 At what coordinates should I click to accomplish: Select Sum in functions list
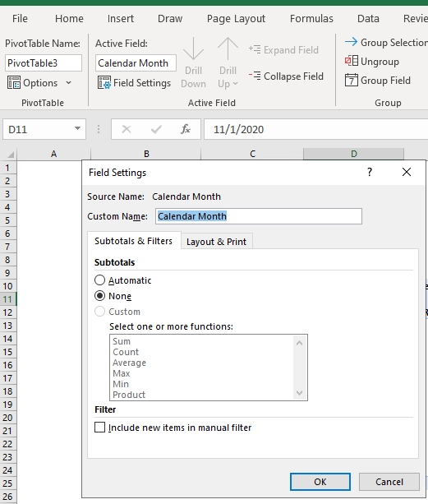[x=122, y=341]
